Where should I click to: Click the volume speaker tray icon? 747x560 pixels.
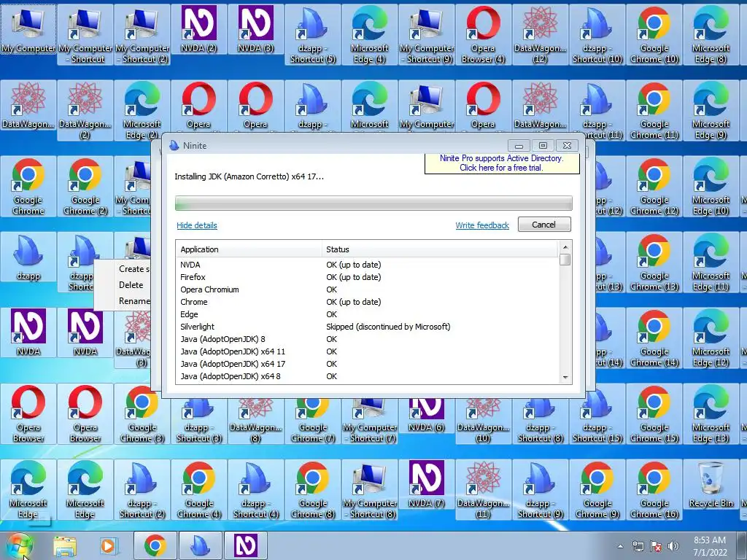pyautogui.click(x=673, y=546)
